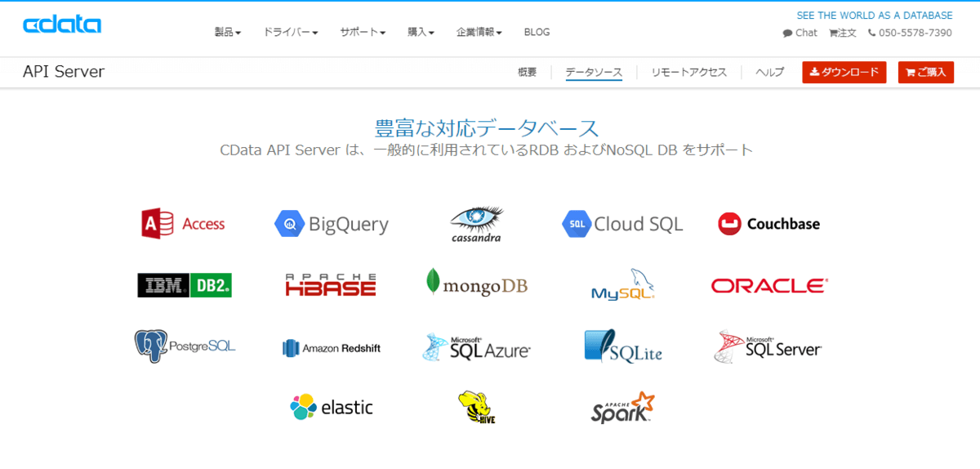Select the Amazon Redshift logo
This screenshot has height=469, width=980.
tap(331, 348)
